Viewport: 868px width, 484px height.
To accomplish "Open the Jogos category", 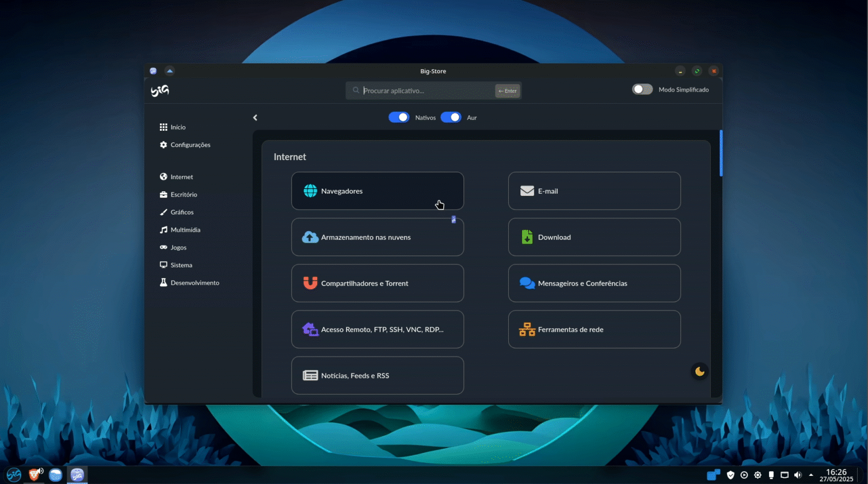I will pyautogui.click(x=179, y=247).
